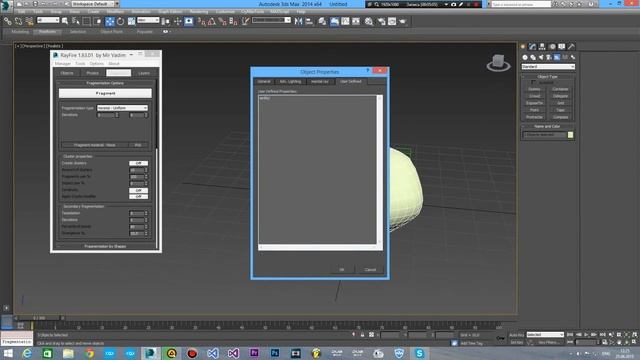Activate the Select and Scale tool
Image resolution: width=640 pixels, height=360 pixels.
pyautogui.click(x=131, y=21)
